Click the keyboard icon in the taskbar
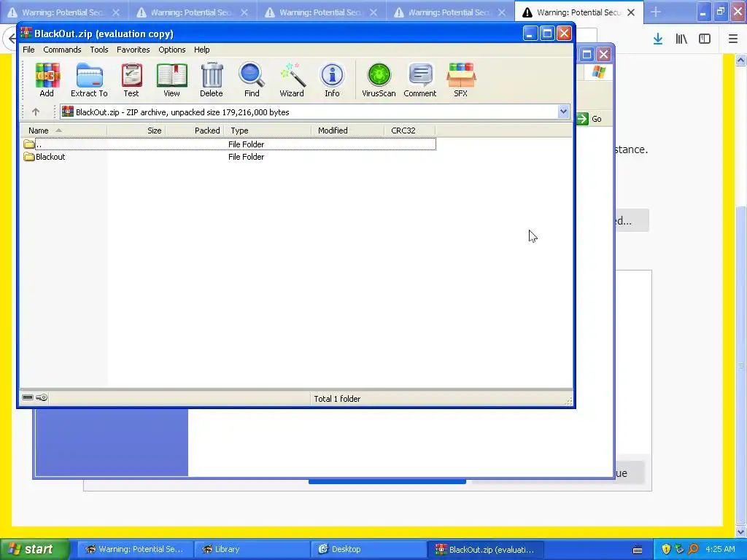747x560 pixels. [x=638, y=550]
